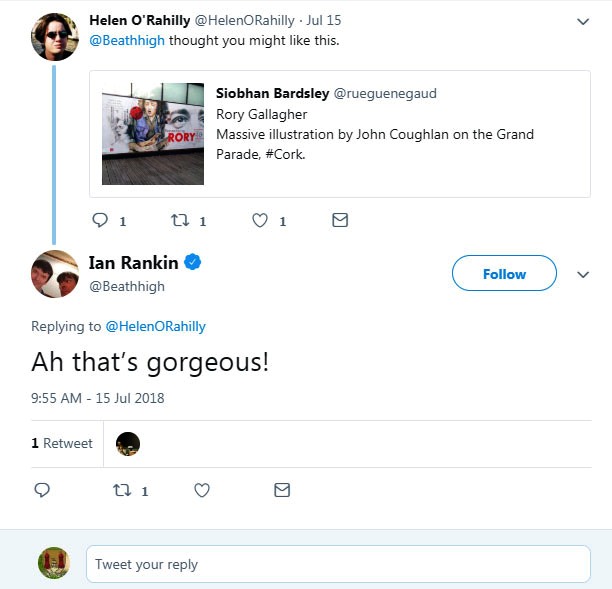
Task: Reply to Helen O'Rahilly's tweet
Action: tap(99, 220)
